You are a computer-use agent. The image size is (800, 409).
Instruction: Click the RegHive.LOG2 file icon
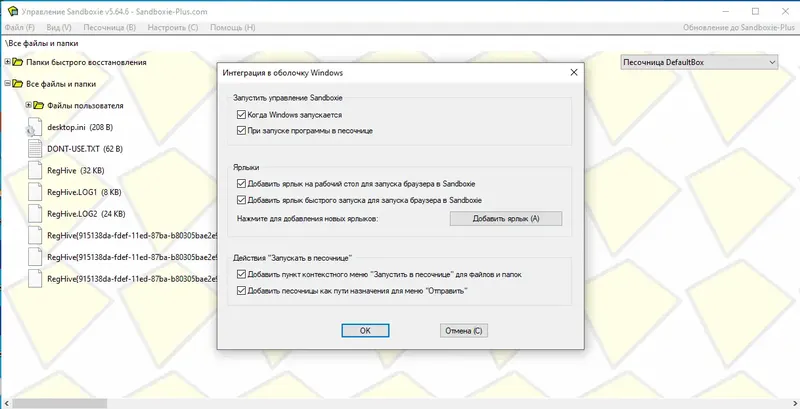coord(34,214)
